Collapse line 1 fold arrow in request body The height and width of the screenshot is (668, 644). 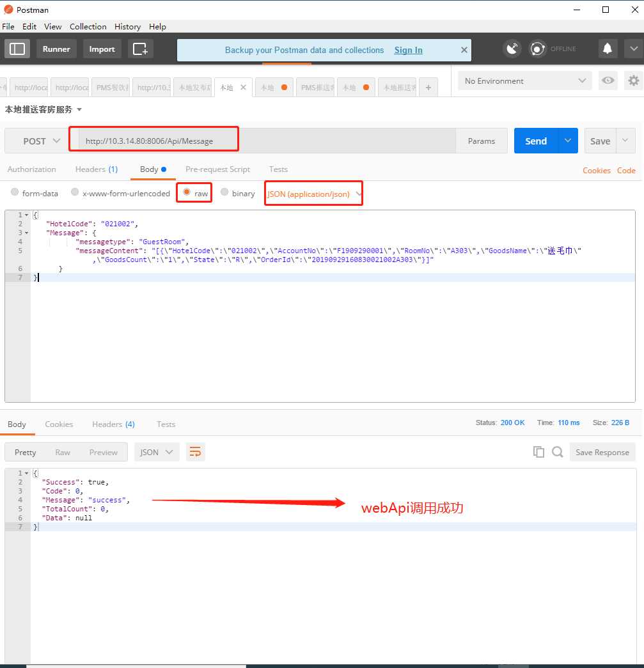(26, 215)
